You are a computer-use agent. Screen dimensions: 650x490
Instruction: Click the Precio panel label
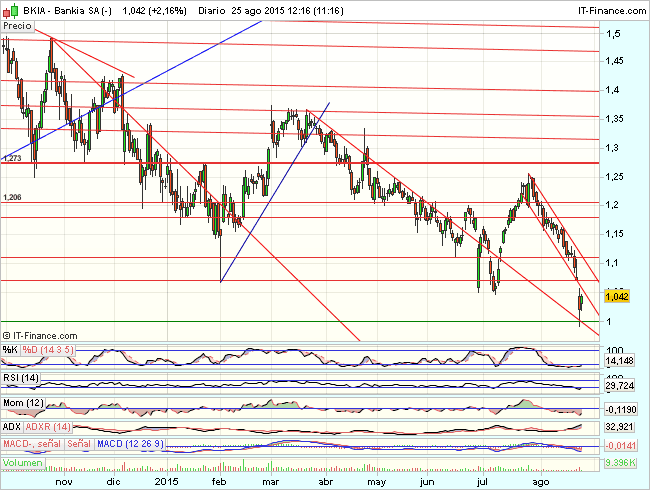17,26
